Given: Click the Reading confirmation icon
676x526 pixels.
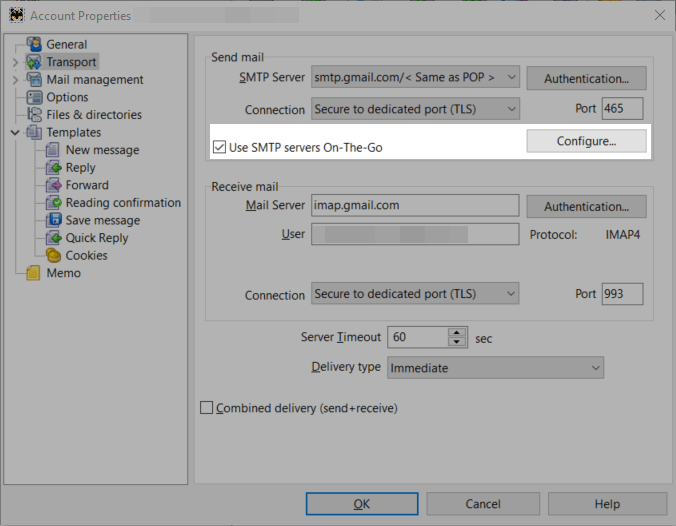Looking at the screenshot, I should [53, 203].
